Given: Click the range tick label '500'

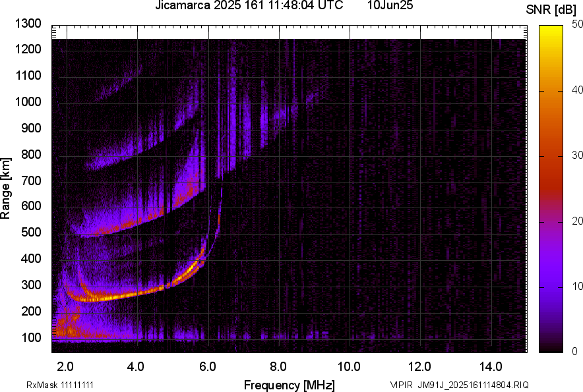Looking at the screenshot, I should [31, 232].
